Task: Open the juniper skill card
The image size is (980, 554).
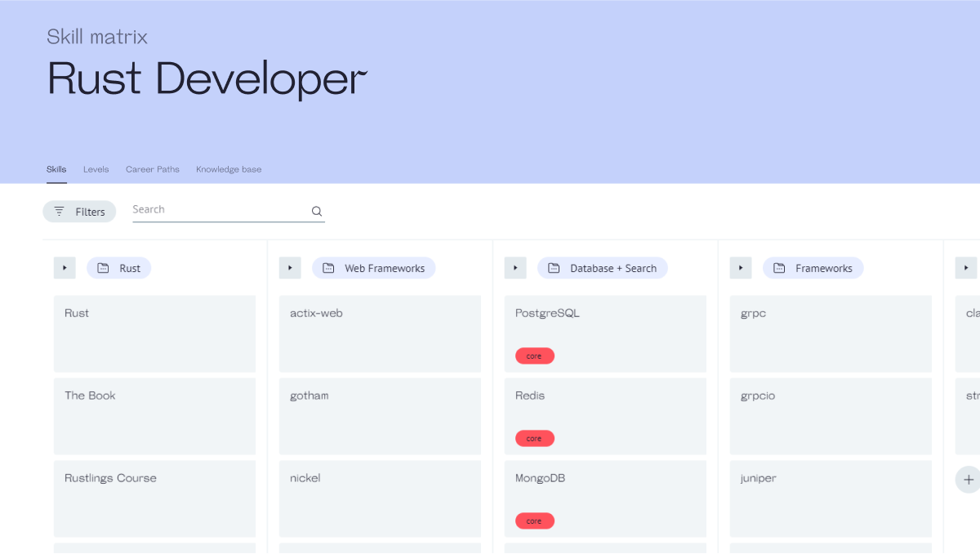Action: coord(831,499)
